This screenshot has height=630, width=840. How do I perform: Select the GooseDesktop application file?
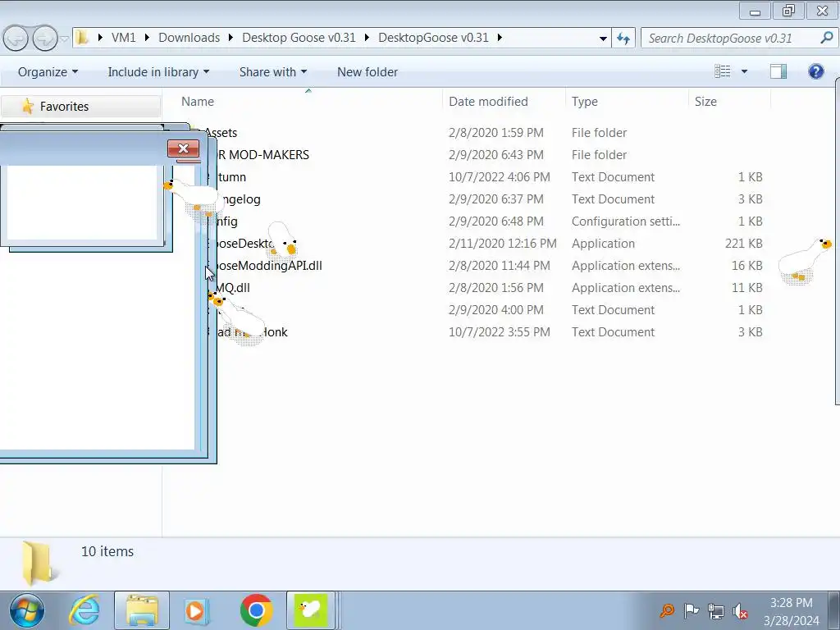click(x=472, y=243)
